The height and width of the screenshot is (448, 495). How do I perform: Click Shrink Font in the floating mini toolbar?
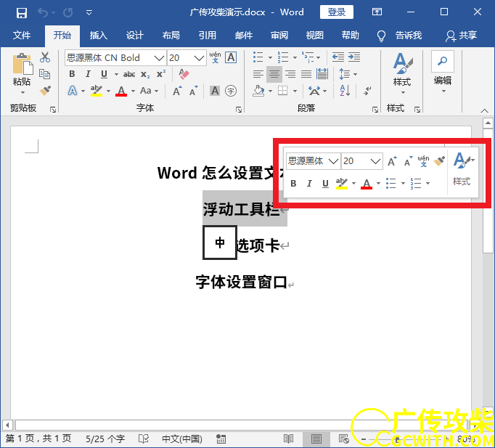point(408,161)
